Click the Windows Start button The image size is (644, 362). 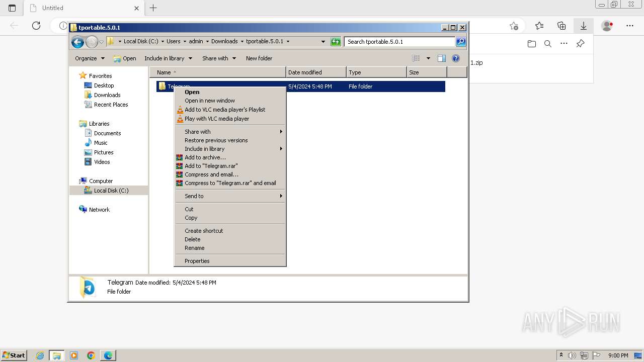(x=14, y=355)
